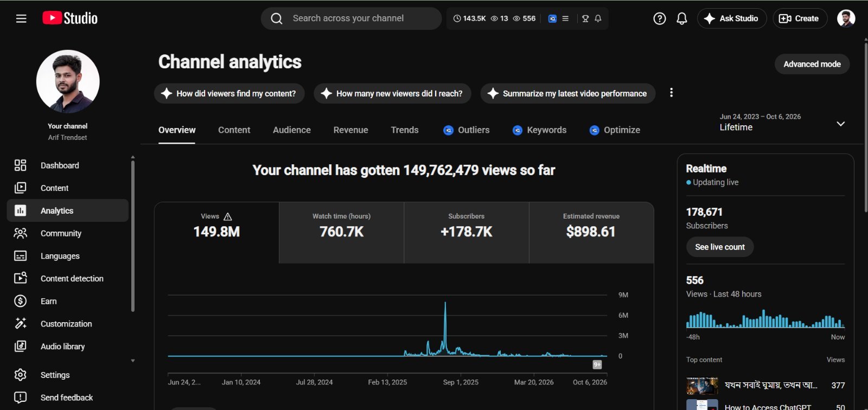The image size is (868, 410).
Task: Open Customization in the sidebar
Action: (x=67, y=324)
